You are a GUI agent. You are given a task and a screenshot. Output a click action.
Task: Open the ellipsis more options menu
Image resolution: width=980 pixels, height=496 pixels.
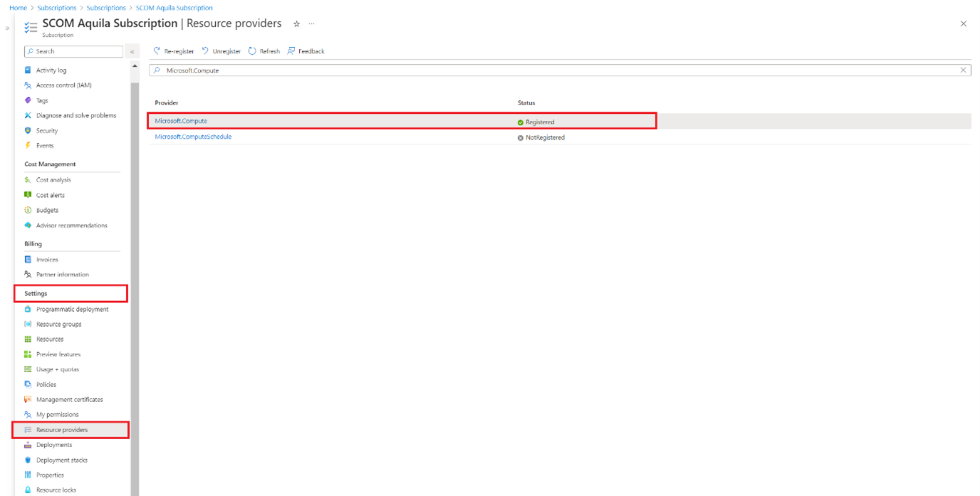point(311,23)
